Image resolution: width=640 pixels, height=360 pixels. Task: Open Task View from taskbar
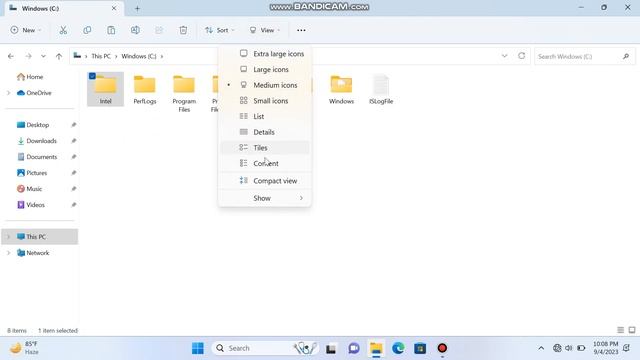[331, 348]
